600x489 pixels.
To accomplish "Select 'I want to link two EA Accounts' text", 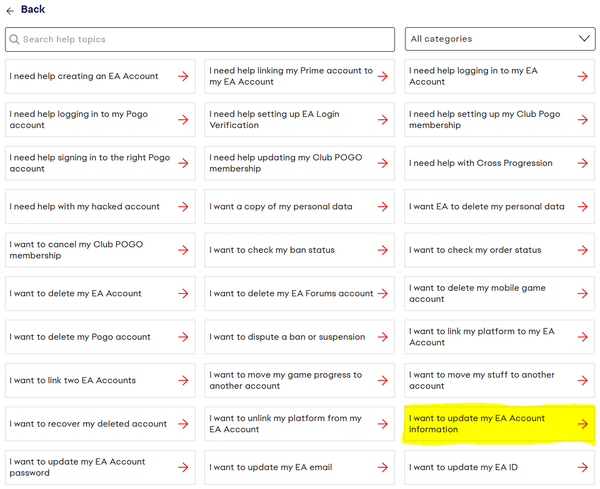I will coord(73,380).
